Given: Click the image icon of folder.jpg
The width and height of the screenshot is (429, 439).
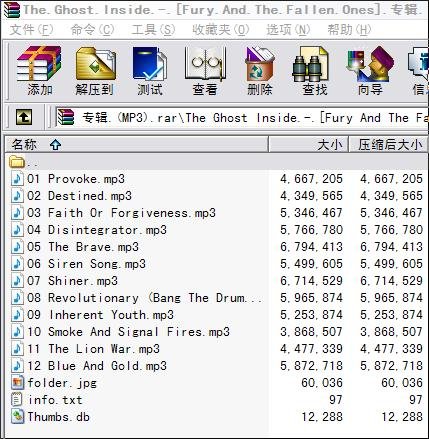Looking at the screenshot, I should 17,383.
